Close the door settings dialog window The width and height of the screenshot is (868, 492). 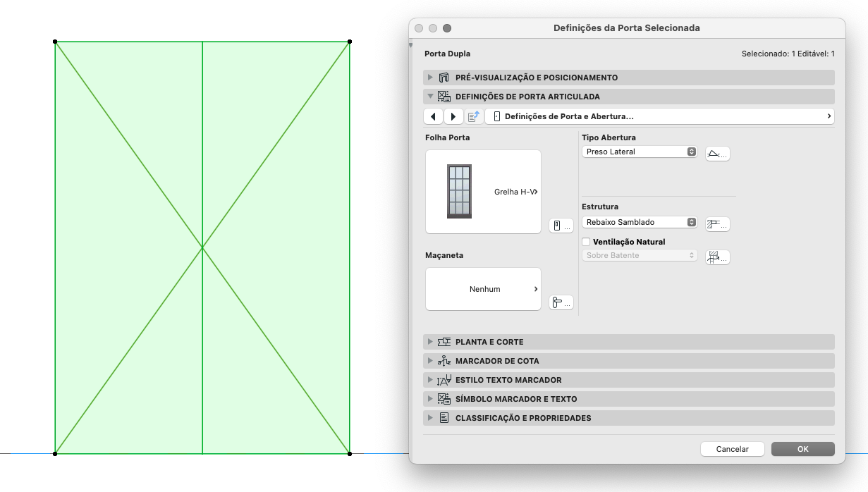click(419, 28)
